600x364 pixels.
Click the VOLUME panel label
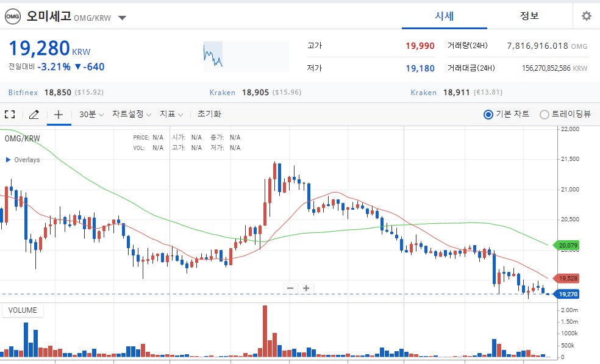click(23, 310)
